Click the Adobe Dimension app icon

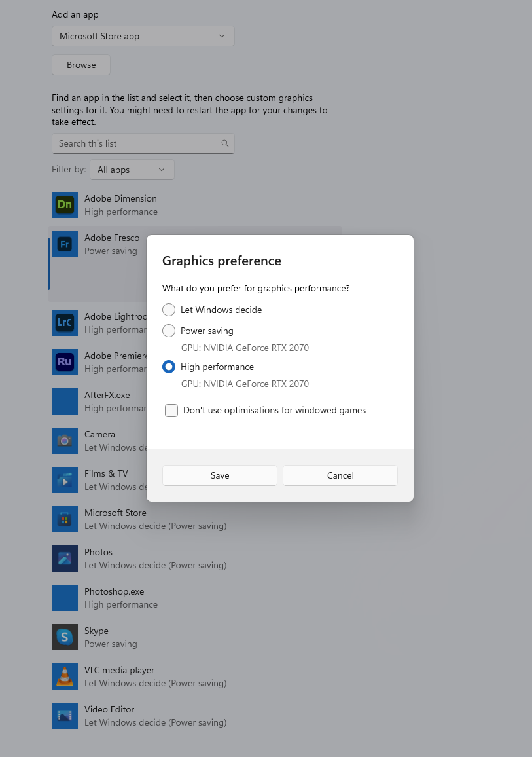64,204
